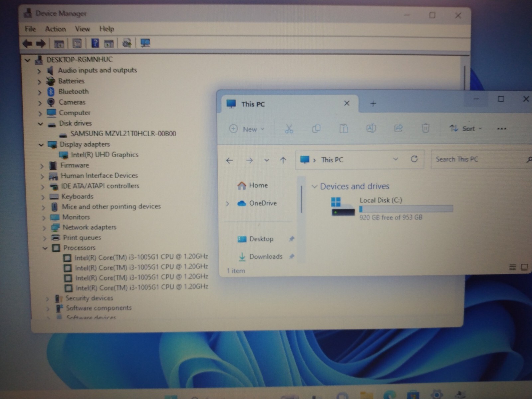
Task: Add a new File Explorer tab
Action: (x=373, y=104)
